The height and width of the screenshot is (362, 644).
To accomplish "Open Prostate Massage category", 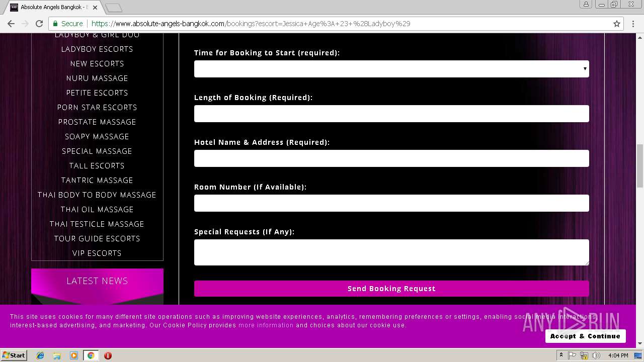I will [x=97, y=122].
